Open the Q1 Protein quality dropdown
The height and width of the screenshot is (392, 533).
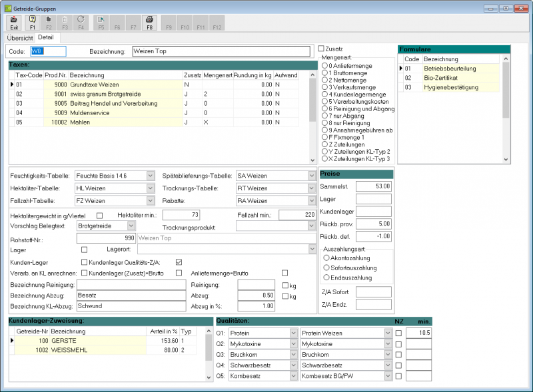coord(294,333)
